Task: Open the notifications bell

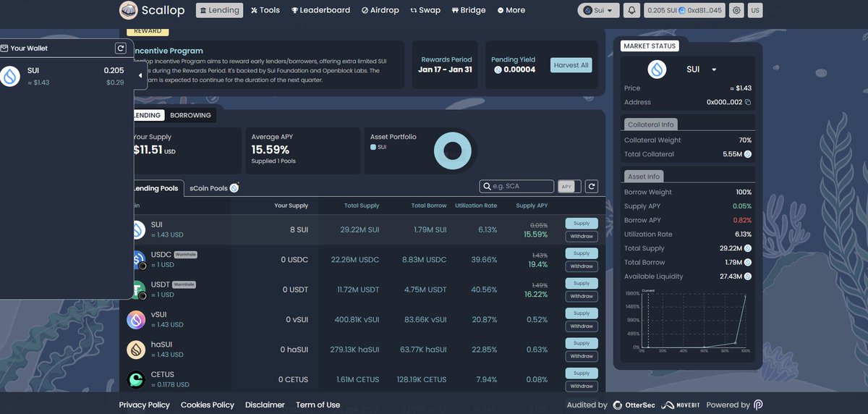Action: 632,10
